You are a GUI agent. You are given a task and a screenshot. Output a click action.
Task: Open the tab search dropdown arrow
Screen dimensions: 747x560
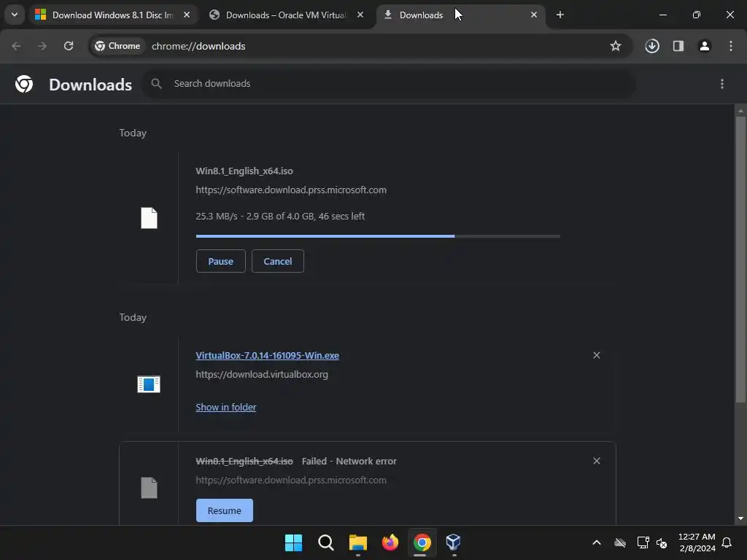[15, 15]
